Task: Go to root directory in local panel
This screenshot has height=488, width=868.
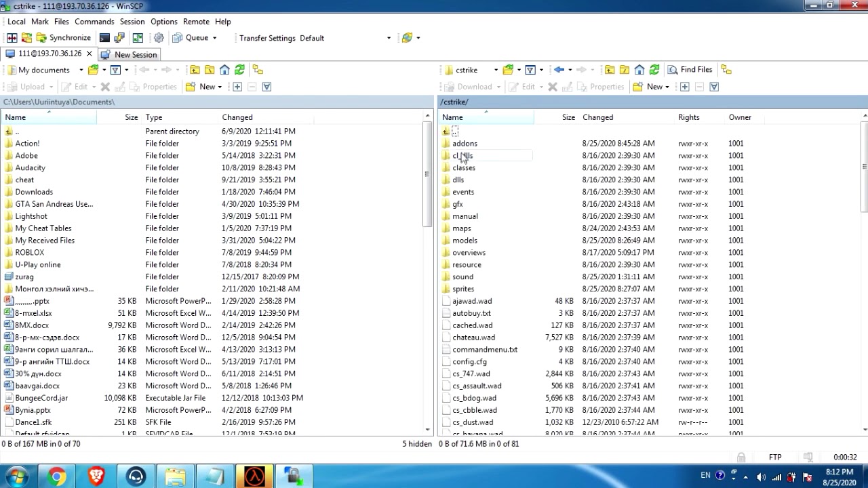Action: coord(210,70)
